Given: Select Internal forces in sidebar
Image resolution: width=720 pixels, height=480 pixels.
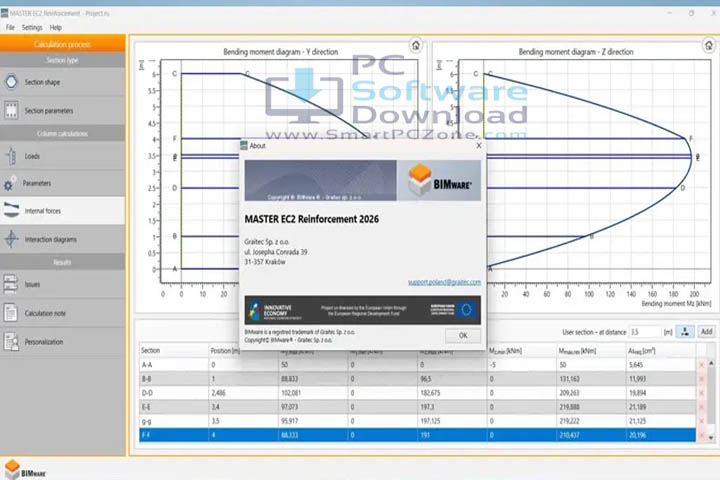Looking at the screenshot, I should (x=62, y=211).
